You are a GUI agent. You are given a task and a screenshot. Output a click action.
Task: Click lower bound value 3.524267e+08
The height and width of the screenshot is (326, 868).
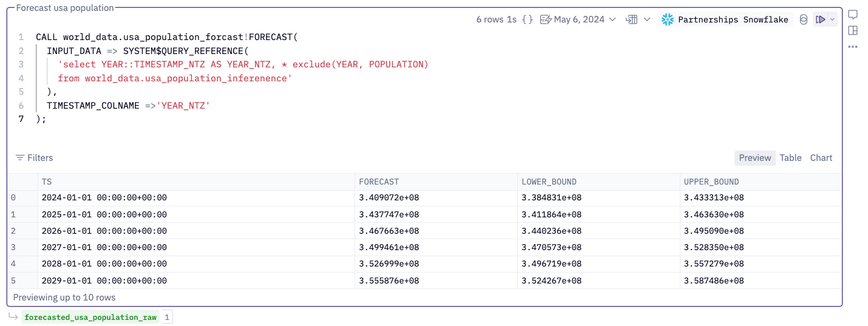coord(551,280)
